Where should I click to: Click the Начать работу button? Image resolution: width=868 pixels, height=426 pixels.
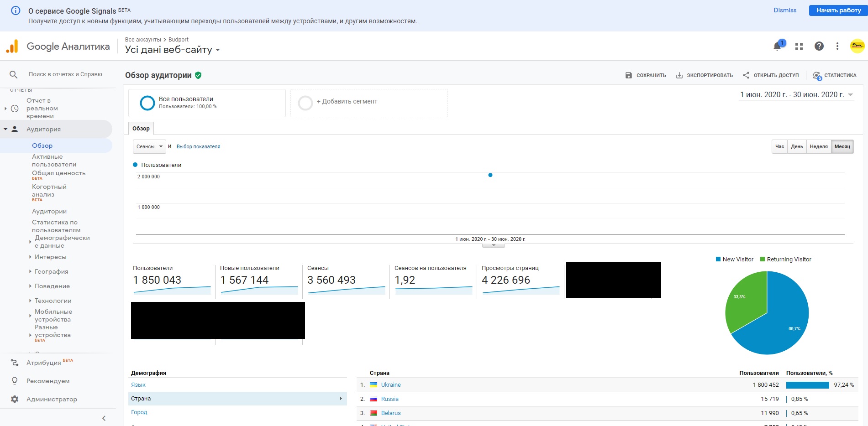[838, 10]
